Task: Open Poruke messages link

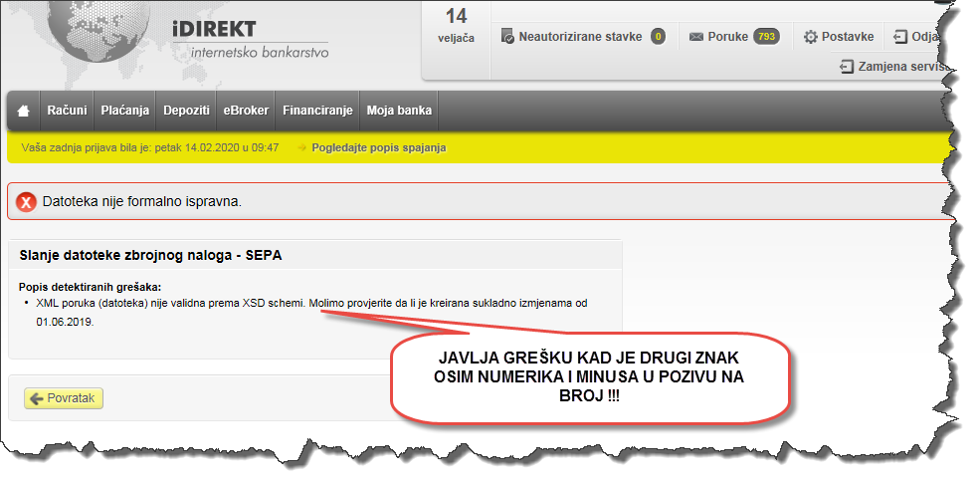Action: (x=727, y=37)
